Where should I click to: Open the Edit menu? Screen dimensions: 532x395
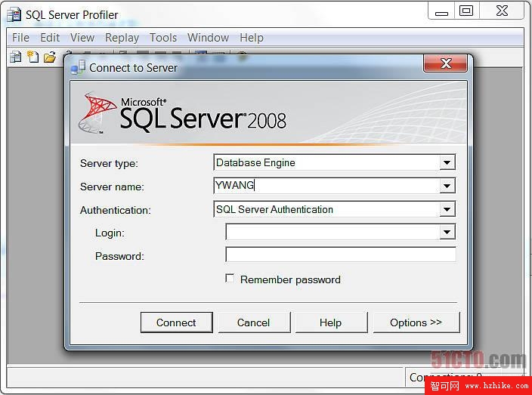pos(50,38)
